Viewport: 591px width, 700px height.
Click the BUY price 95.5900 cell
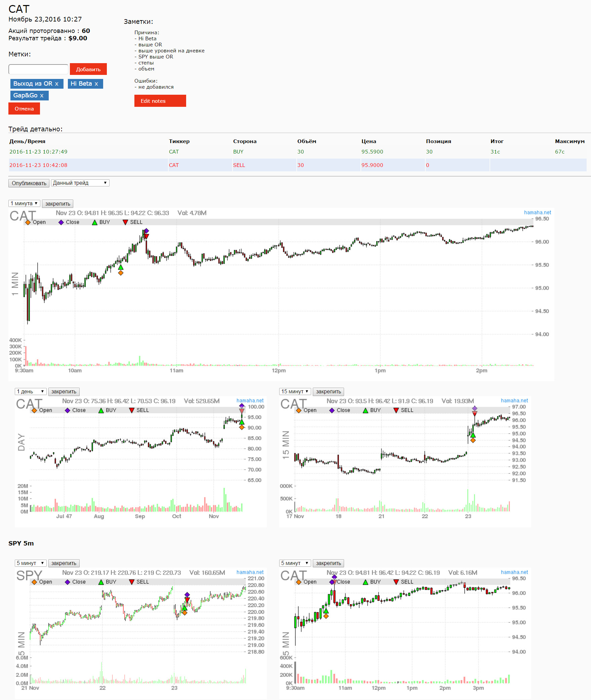pyautogui.click(x=372, y=151)
